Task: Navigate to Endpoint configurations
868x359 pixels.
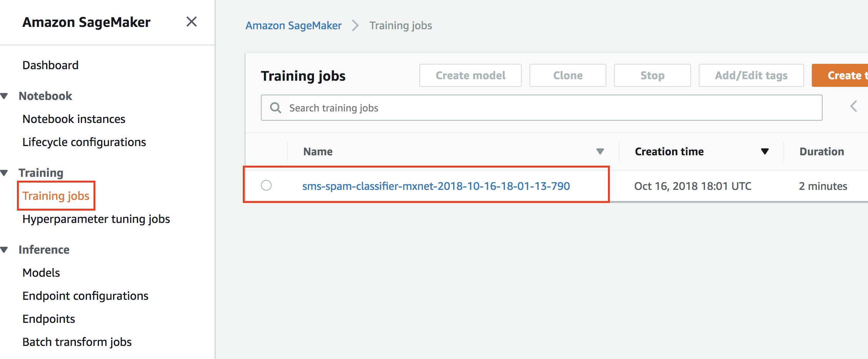Action: click(85, 296)
